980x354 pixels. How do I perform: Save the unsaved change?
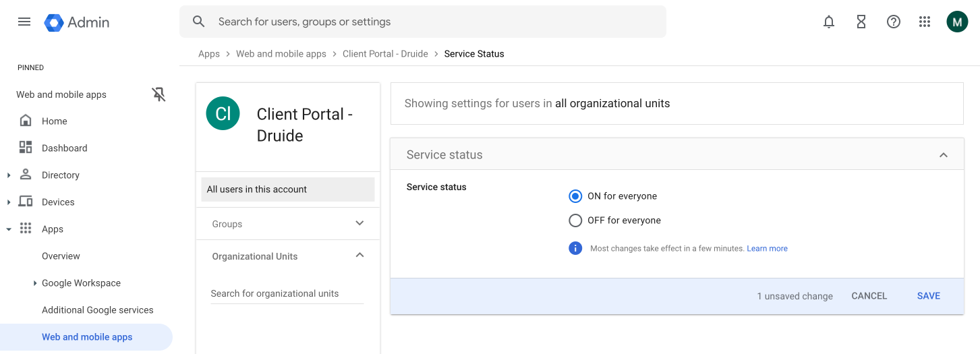928,296
